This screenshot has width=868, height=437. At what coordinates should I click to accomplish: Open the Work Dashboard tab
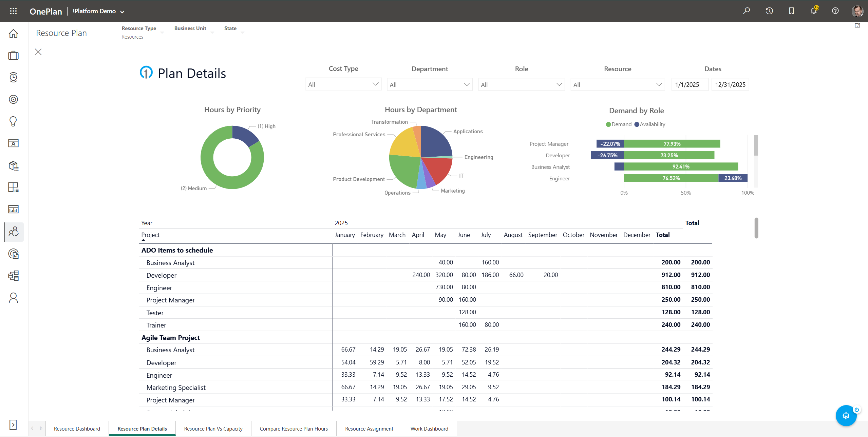tap(429, 429)
